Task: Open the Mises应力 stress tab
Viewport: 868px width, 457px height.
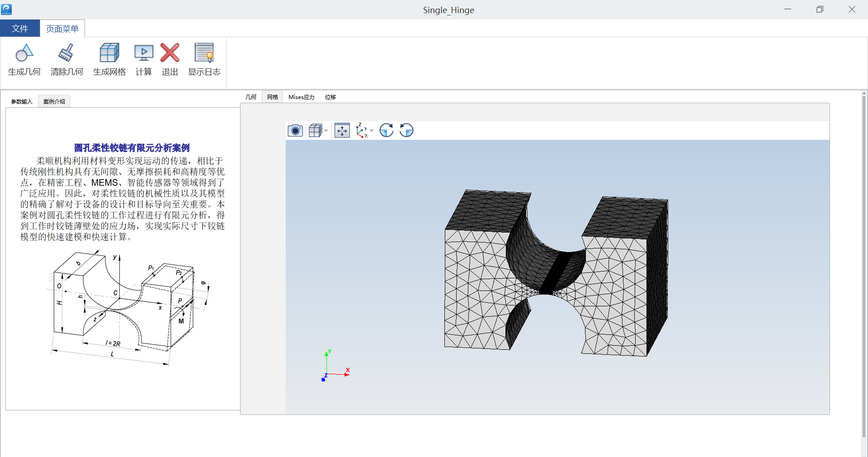Action: 302,97
